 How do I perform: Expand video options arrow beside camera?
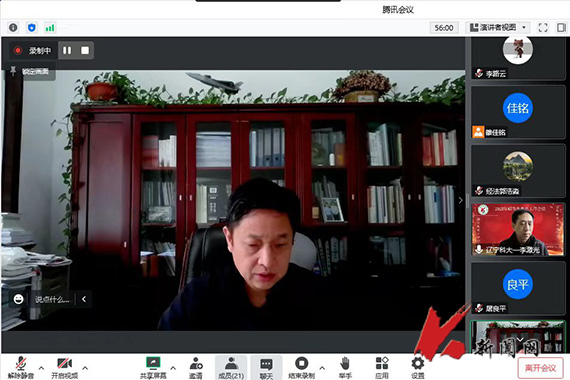pos(85,368)
